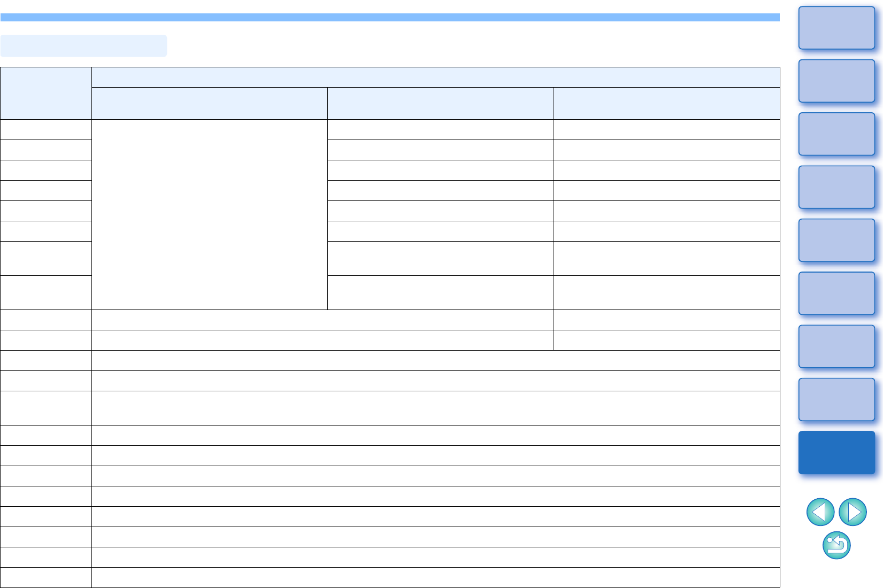Click the rightmost sub-header cell of the table
The height and width of the screenshot is (588, 883).
[666, 103]
